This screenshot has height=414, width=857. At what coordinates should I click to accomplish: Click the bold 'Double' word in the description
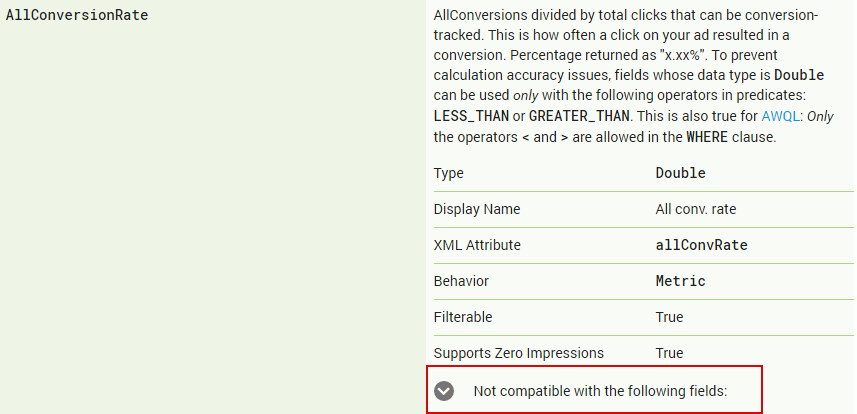coord(796,75)
